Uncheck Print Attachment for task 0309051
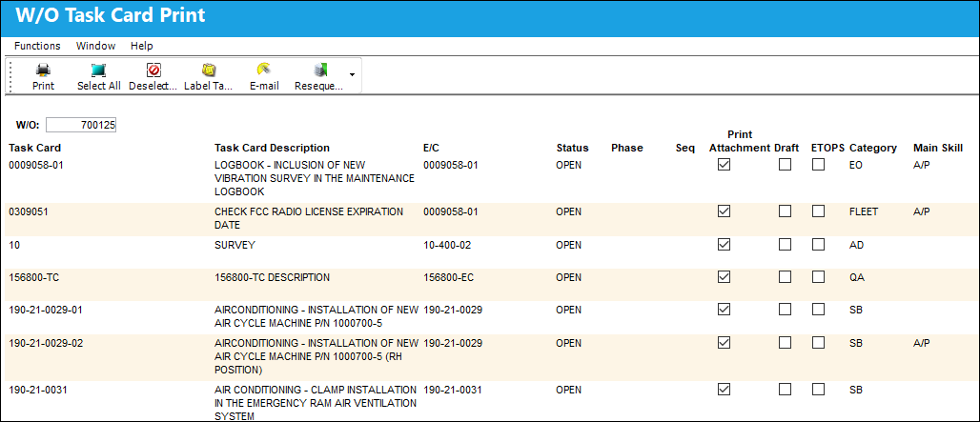 (x=724, y=211)
